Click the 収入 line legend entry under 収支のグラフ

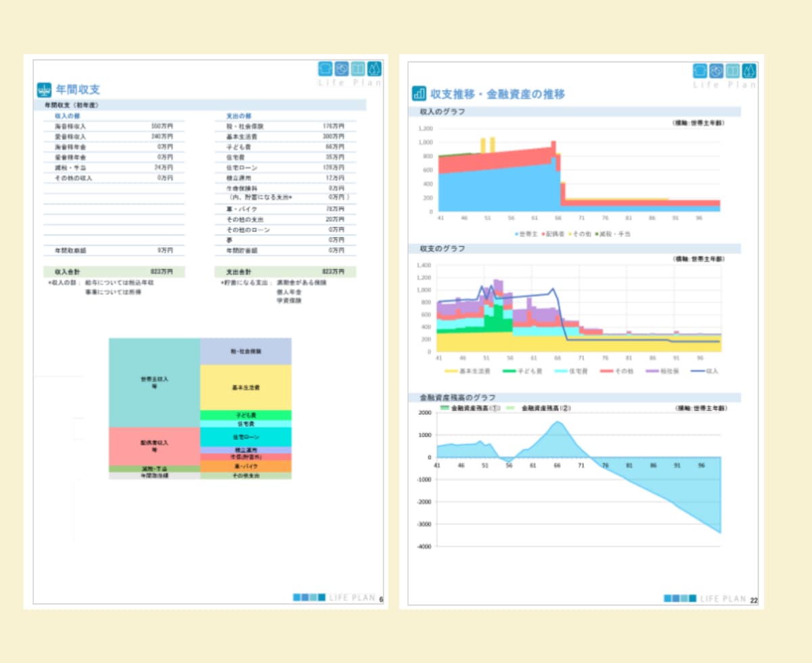[x=704, y=371]
